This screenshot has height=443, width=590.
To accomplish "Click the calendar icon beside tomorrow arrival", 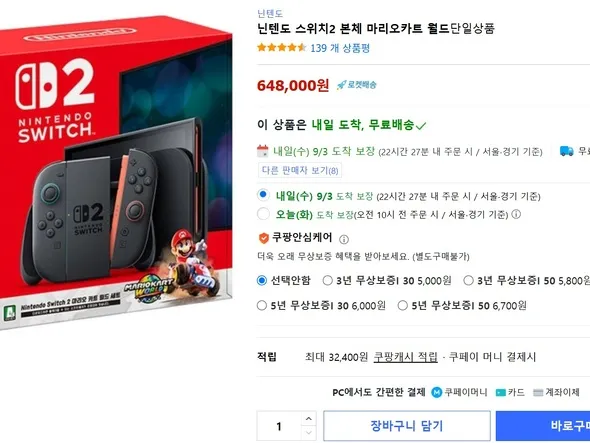I will [x=263, y=151].
